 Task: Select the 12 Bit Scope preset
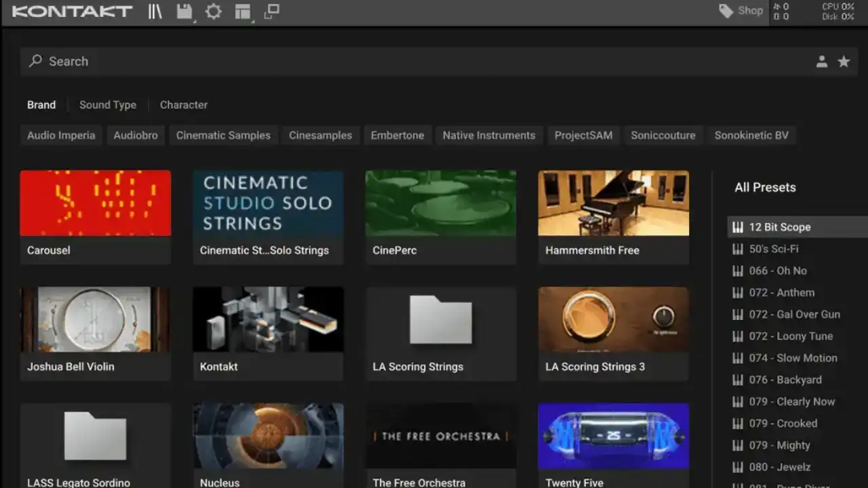(x=780, y=227)
